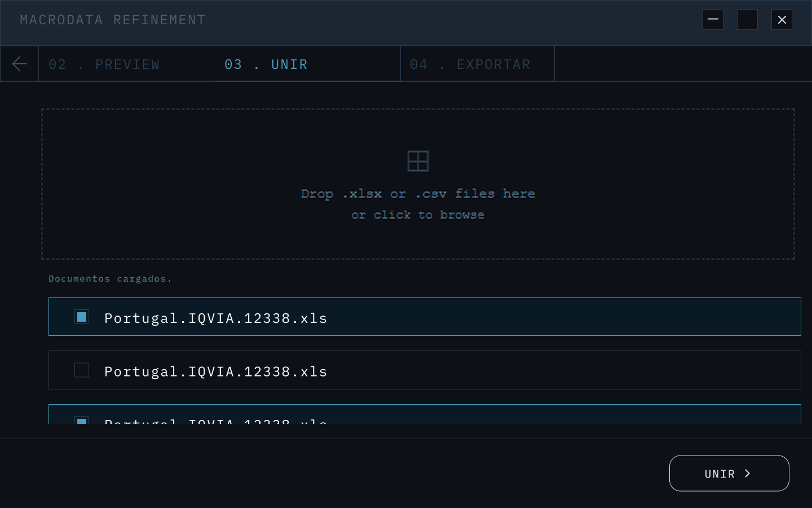Select the 03 . UNIR tab
Screen dimensions: 812x508
click(x=307, y=64)
